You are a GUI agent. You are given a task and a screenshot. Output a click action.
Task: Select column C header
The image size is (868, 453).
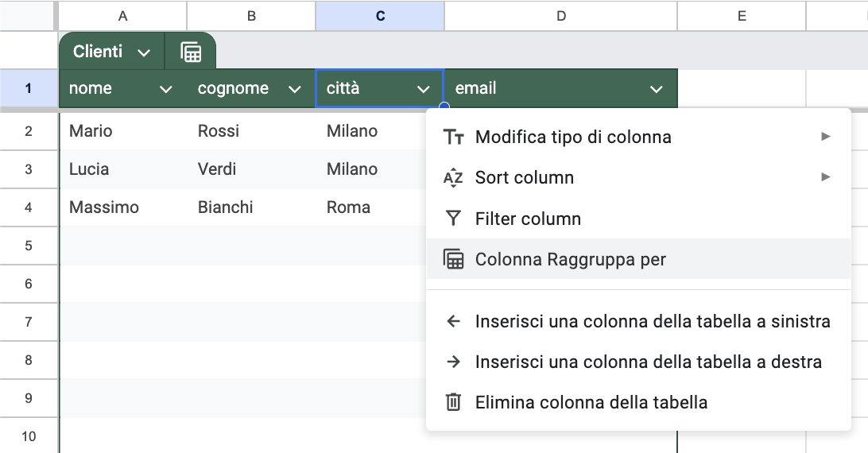click(x=380, y=16)
